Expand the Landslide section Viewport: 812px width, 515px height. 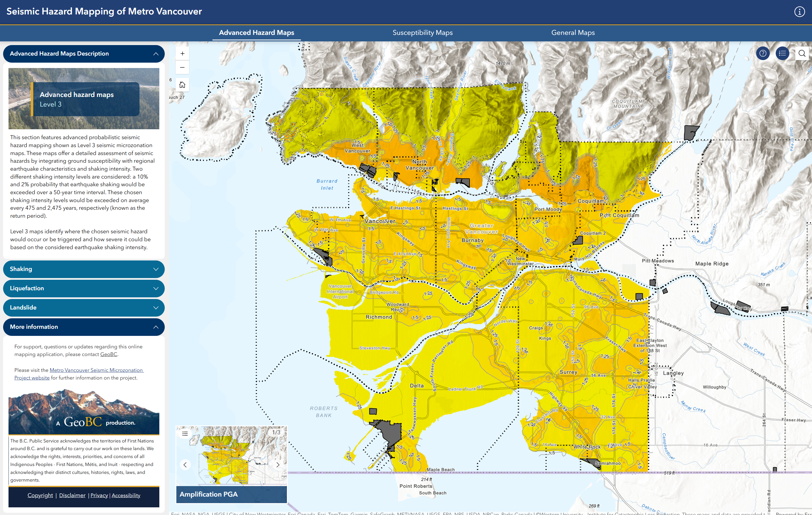point(84,307)
